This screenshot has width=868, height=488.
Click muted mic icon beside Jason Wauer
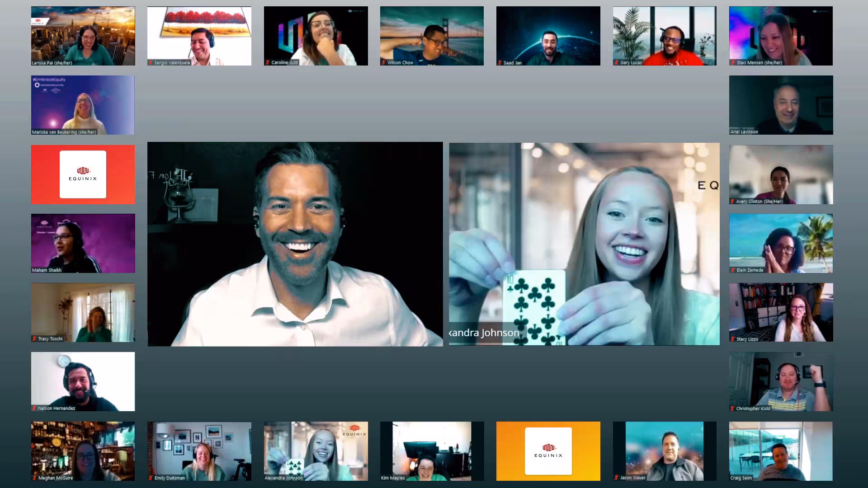617,478
